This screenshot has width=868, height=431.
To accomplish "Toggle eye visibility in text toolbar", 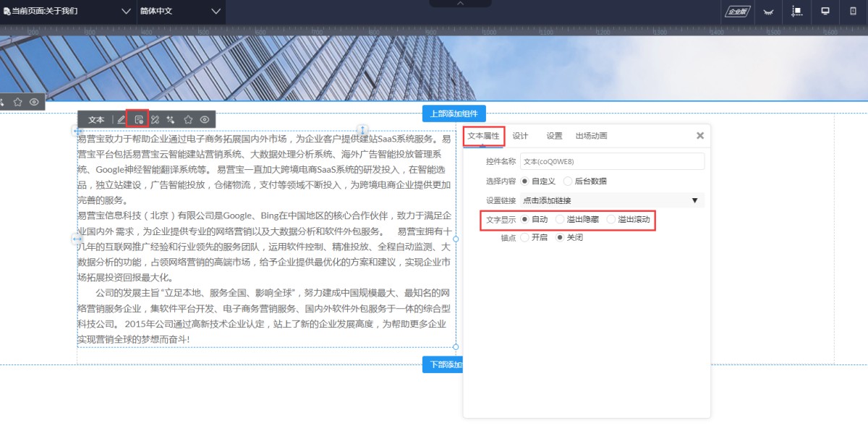I will [x=205, y=119].
